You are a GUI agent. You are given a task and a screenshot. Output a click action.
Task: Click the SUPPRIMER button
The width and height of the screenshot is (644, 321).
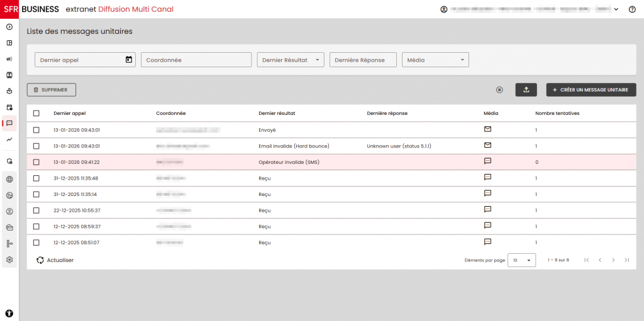coord(52,90)
